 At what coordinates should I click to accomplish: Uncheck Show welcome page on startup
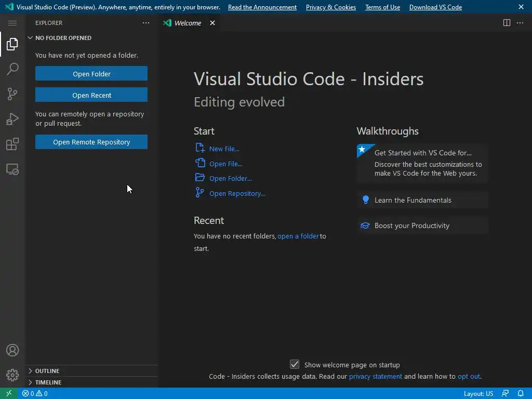click(295, 364)
